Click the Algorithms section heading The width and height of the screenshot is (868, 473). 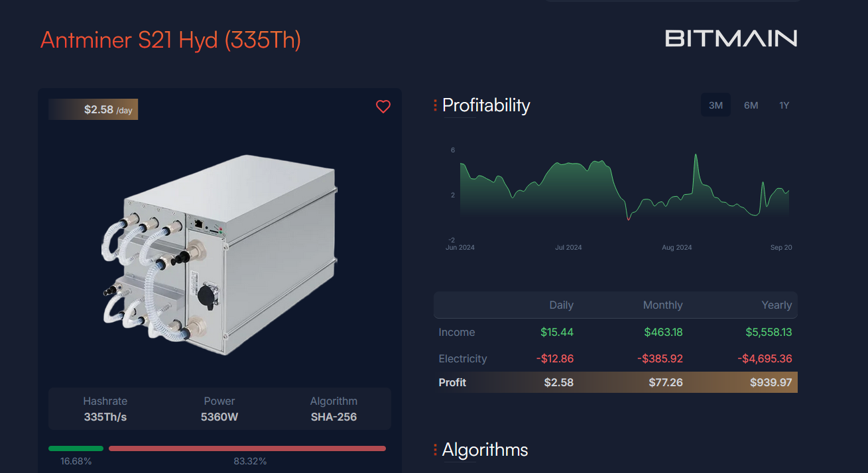pyautogui.click(x=485, y=450)
